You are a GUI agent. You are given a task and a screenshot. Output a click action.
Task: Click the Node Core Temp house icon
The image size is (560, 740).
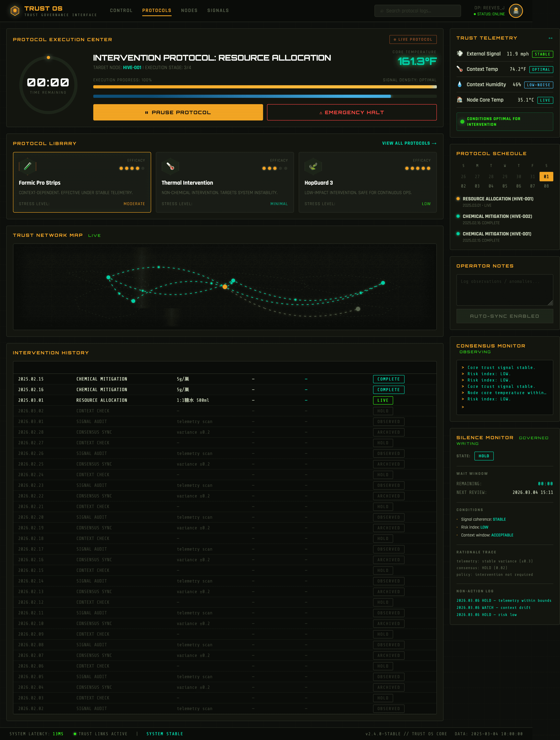click(x=460, y=100)
